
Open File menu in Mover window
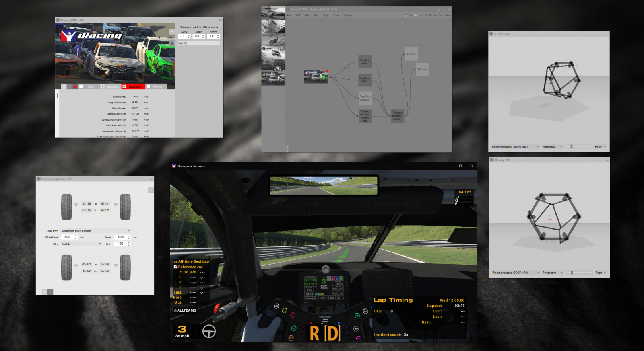pyautogui.click(x=289, y=16)
